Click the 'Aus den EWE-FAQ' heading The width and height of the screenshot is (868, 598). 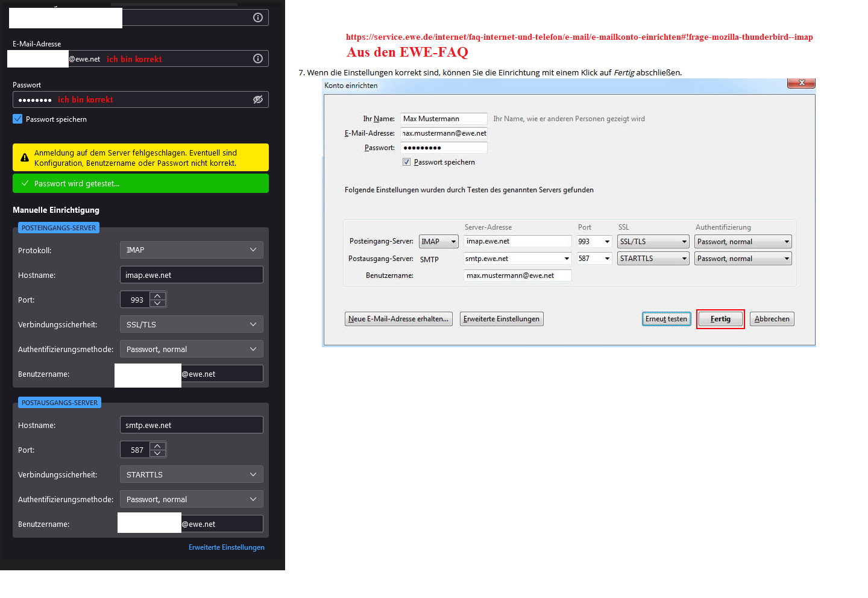(407, 52)
